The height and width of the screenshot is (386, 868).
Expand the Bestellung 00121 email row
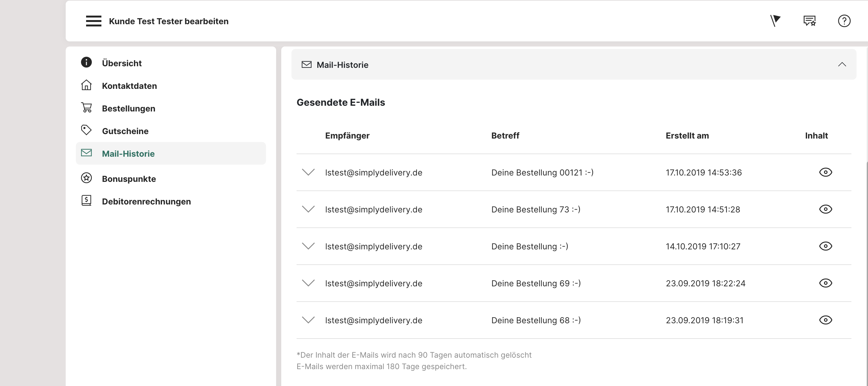click(308, 172)
